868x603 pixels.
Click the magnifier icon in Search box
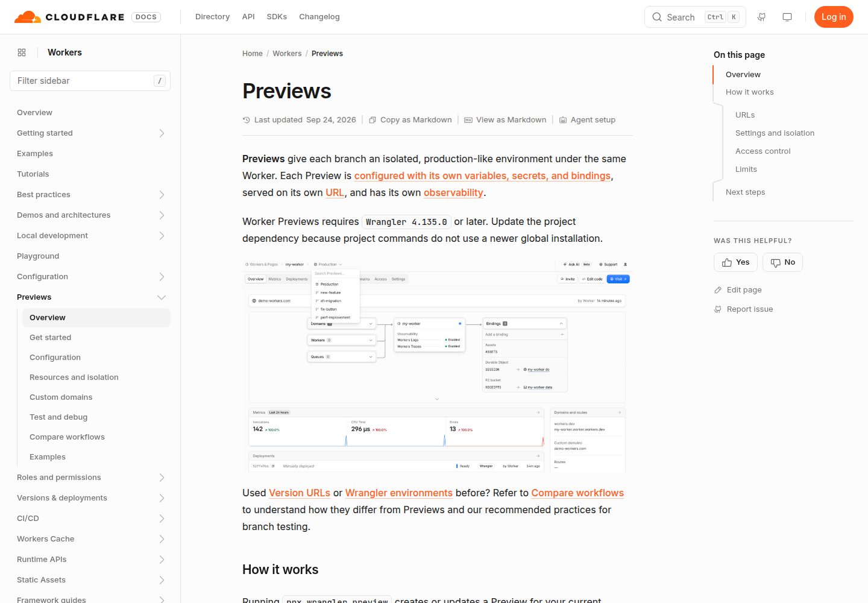pyautogui.click(x=657, y=17)
